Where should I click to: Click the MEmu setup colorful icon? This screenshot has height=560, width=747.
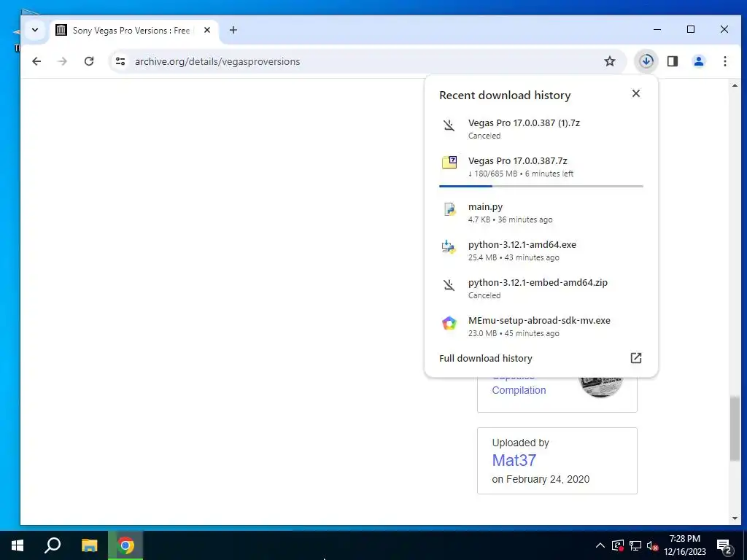[449, 323]
